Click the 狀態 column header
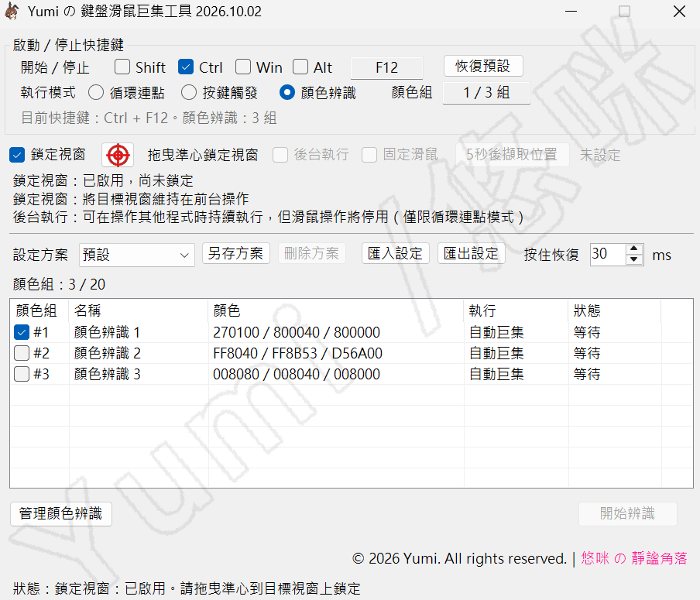The height and width of the screenshot is (600, 700). coord(614,310)
